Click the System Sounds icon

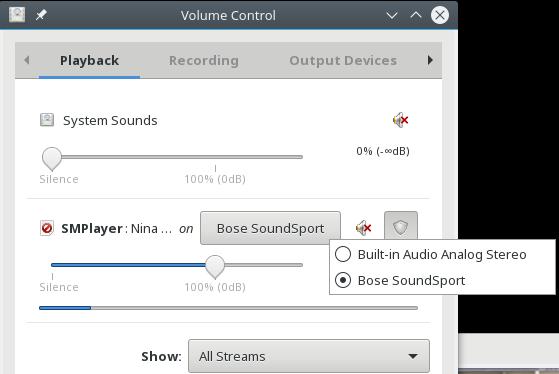[x=47, y=120]
